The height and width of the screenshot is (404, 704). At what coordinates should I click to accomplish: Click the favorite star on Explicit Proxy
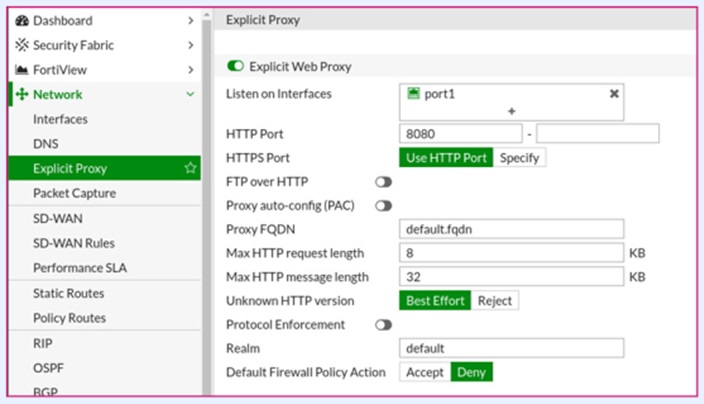(x=190, y=168)
